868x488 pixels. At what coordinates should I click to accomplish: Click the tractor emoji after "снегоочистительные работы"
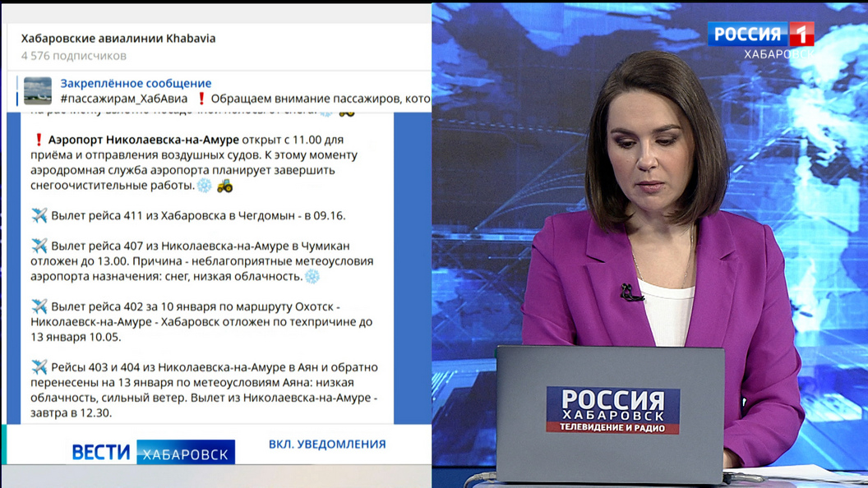pos(224,186)
